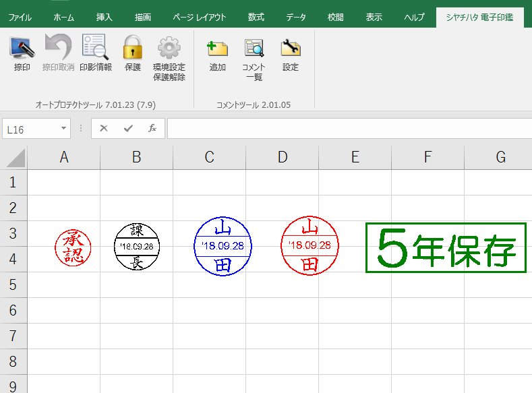Select row 1 header
The height and width of the screenshot is (393, 532).
click(13, 183)
